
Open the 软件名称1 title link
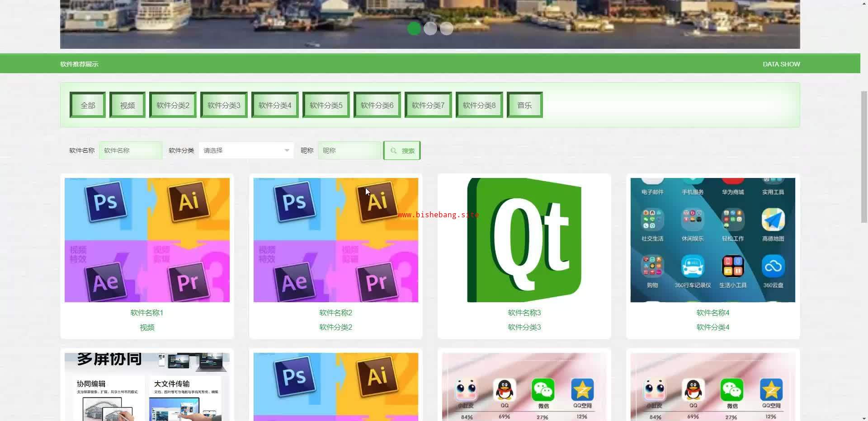[x=147, y=313]
